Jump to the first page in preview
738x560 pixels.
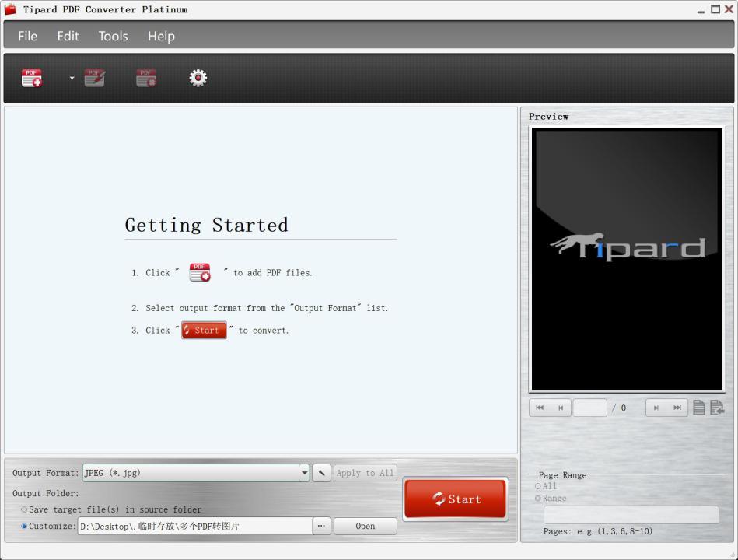coord(540,408)
